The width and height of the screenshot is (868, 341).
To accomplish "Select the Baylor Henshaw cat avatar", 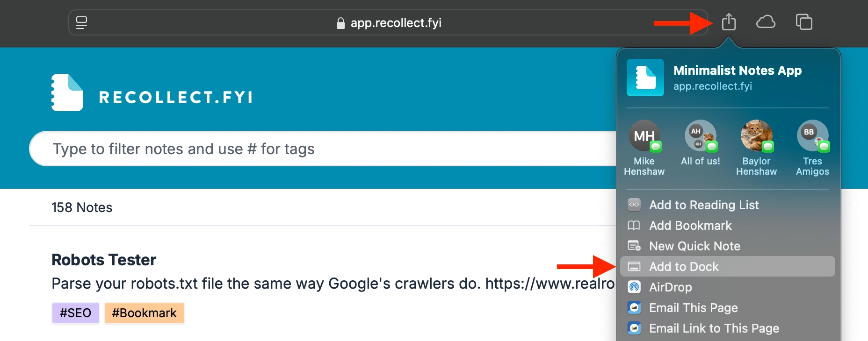I will click(756, 136).
